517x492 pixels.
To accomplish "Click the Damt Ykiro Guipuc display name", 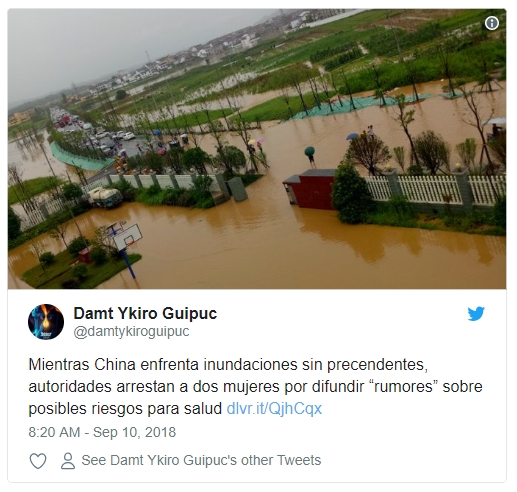I will [145, 313].
